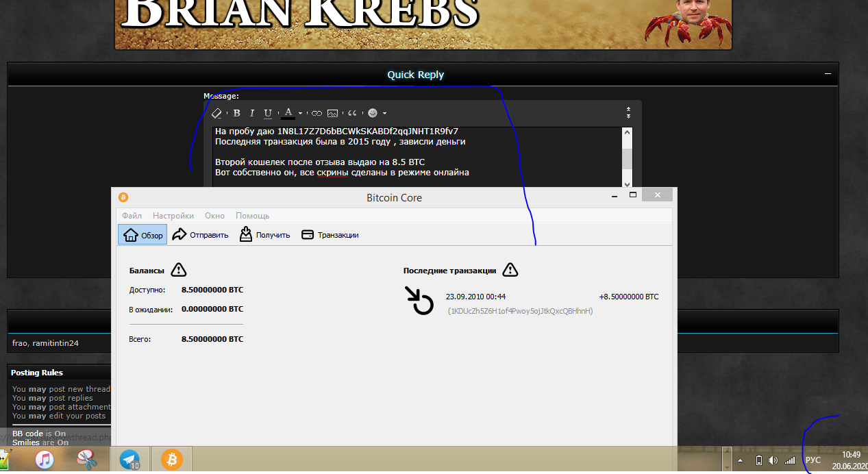868x474 pixels.
Task: Insert an image in the reply editor
Action: (332, 113)
